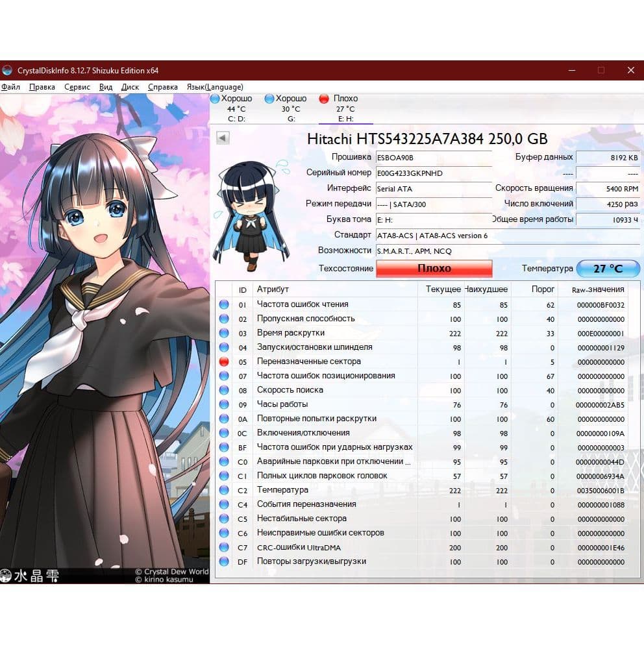
Task: Click status icon of Пропускная способность row
Action: 224,319
